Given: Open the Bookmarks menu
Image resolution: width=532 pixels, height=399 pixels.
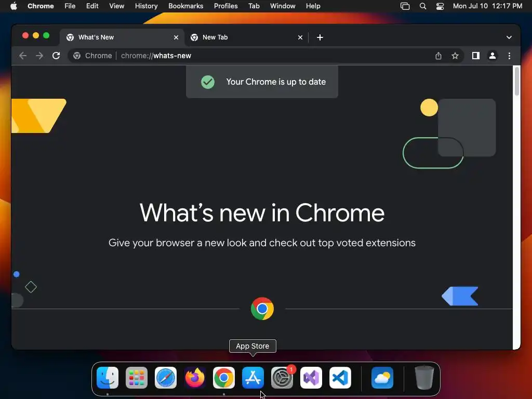Looking at the screenshot, I should 186,6.
